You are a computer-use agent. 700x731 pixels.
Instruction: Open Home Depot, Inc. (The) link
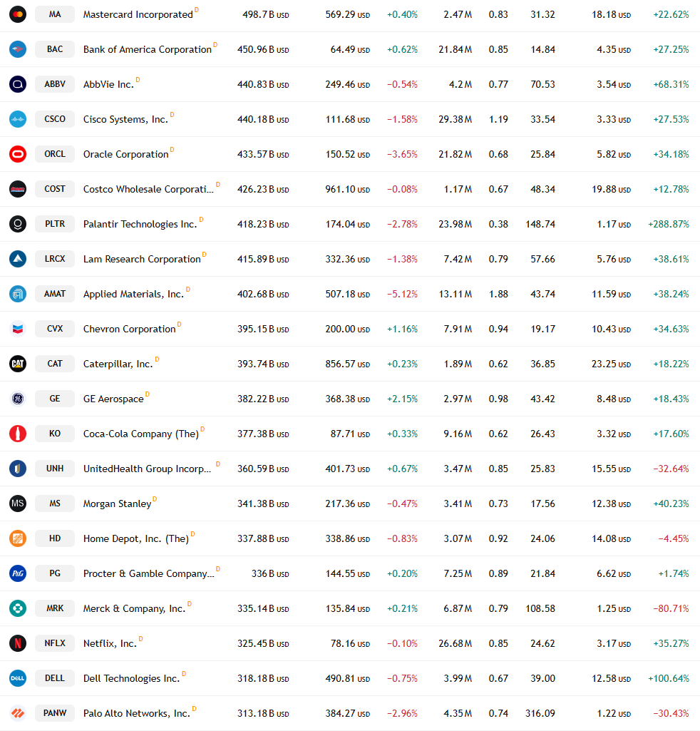point(136,539)
